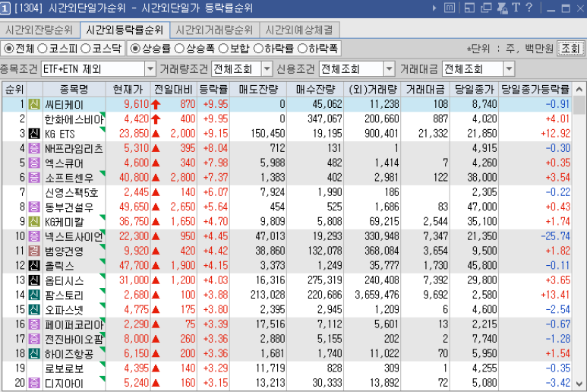Open help with the question mark icon
Viewport: 587px width, 392px height.
coord(529,8)
